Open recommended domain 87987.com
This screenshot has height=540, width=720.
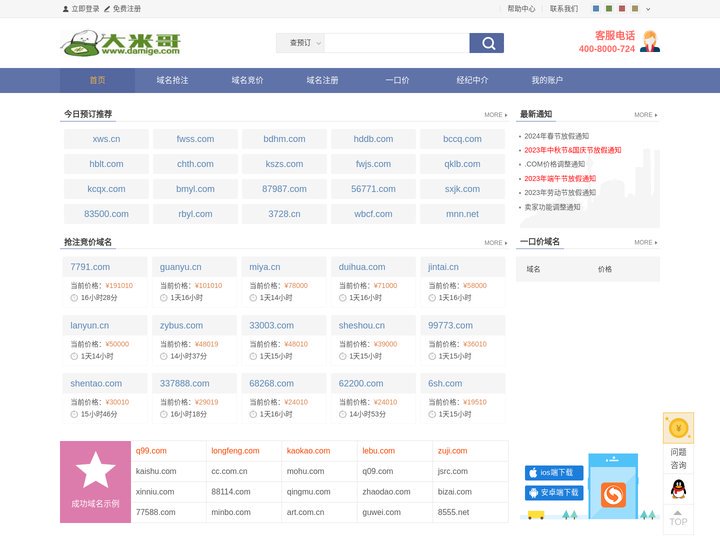coord(284,189)
